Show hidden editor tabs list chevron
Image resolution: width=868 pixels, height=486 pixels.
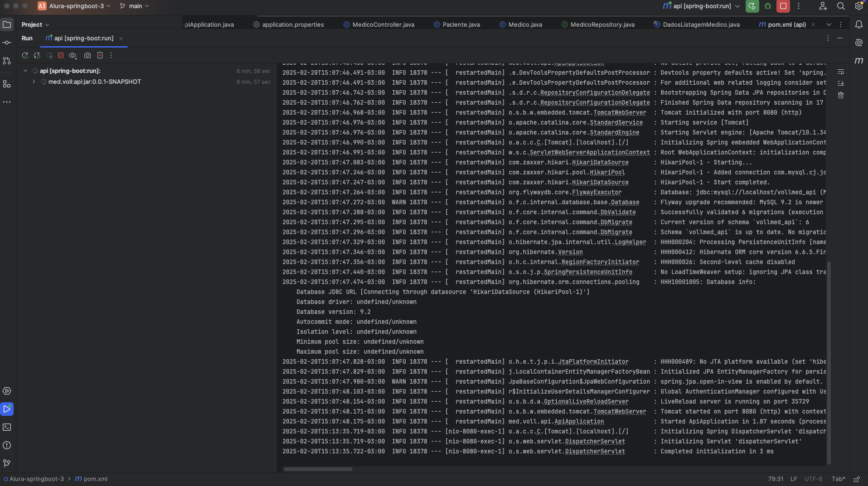click(x=829, y=24)
